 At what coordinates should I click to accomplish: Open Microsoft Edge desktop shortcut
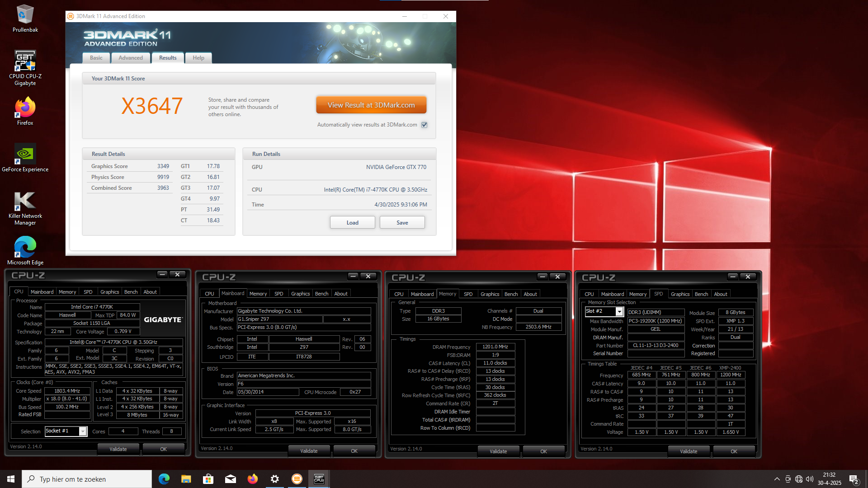point(25,251)
